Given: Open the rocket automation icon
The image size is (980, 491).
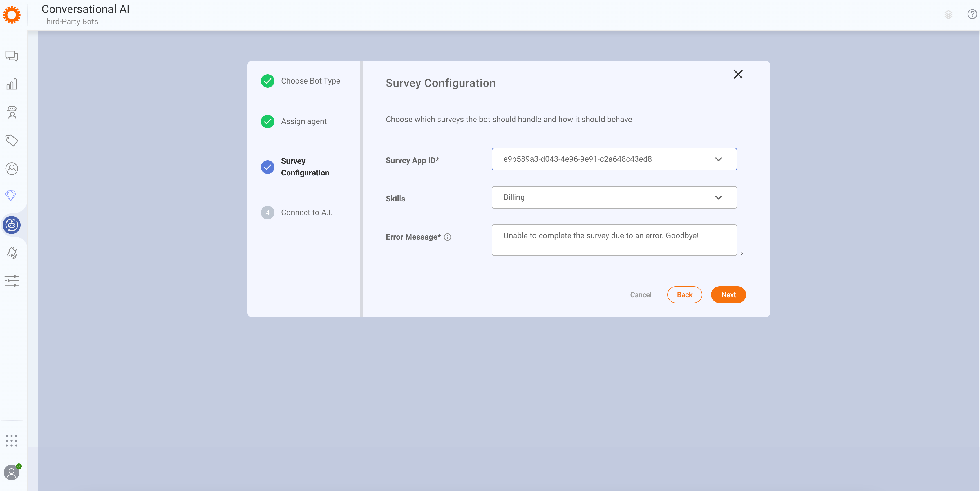Looking at the screenshot, I should tap(12, 253).
